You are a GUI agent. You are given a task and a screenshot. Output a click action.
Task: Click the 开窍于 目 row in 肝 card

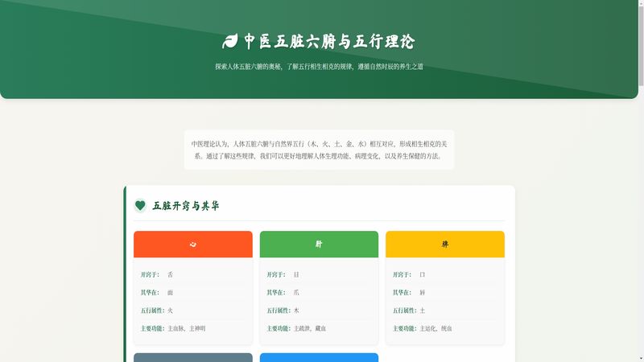[x=319, y=274]
